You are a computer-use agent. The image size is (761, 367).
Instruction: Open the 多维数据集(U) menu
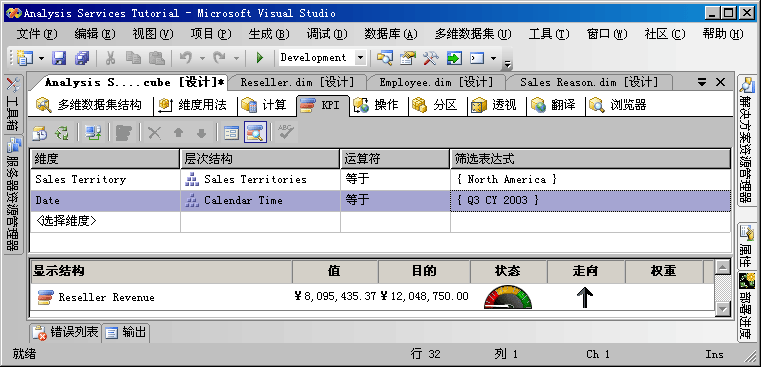pyautogui.click(x=473, y=34)
